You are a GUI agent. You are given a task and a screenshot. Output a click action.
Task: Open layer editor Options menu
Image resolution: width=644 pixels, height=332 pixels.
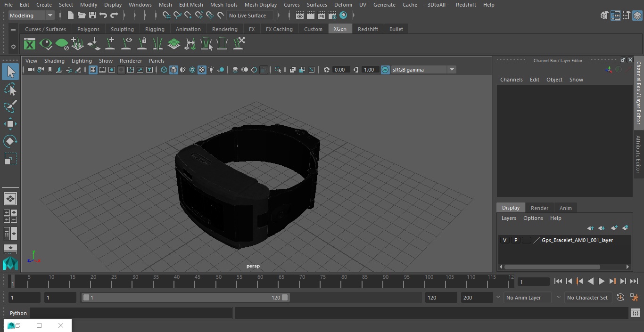tap(533, 218)
